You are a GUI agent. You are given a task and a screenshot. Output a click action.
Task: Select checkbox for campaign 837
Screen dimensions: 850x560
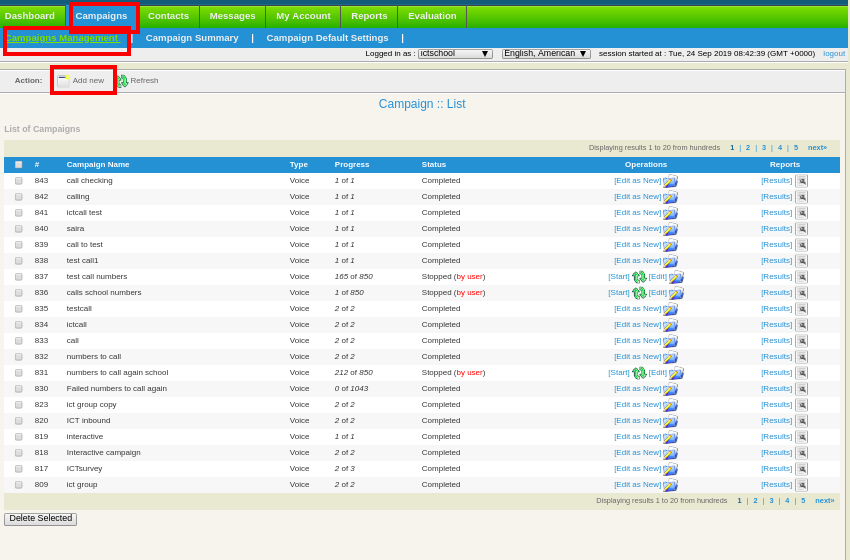(x=18, y=276)
